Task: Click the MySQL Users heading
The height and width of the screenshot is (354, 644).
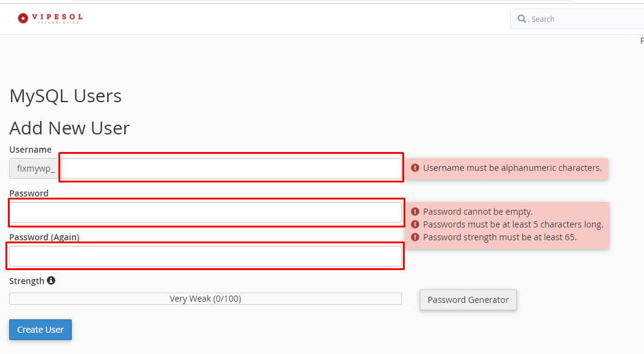Action: (65, 96)
